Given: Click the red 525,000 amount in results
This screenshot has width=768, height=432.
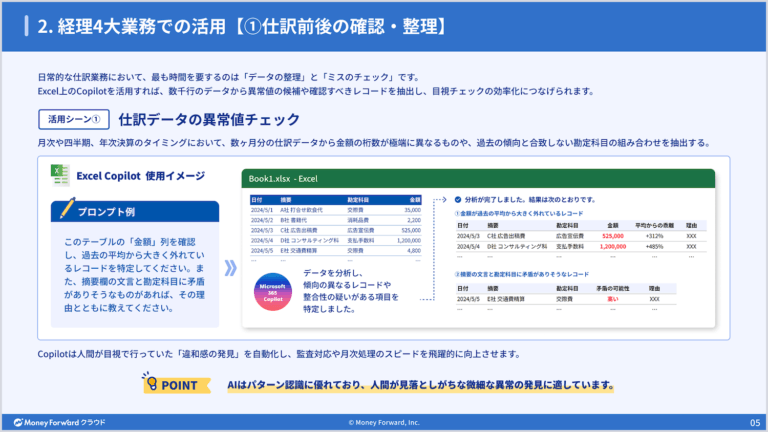Looking at the screenshot, I should pos(613,236).
